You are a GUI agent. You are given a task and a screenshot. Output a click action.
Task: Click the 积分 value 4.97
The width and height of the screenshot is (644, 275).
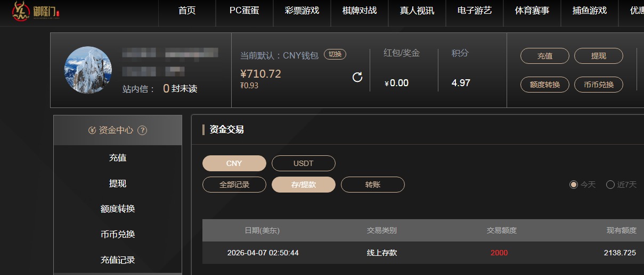(461, 83)
